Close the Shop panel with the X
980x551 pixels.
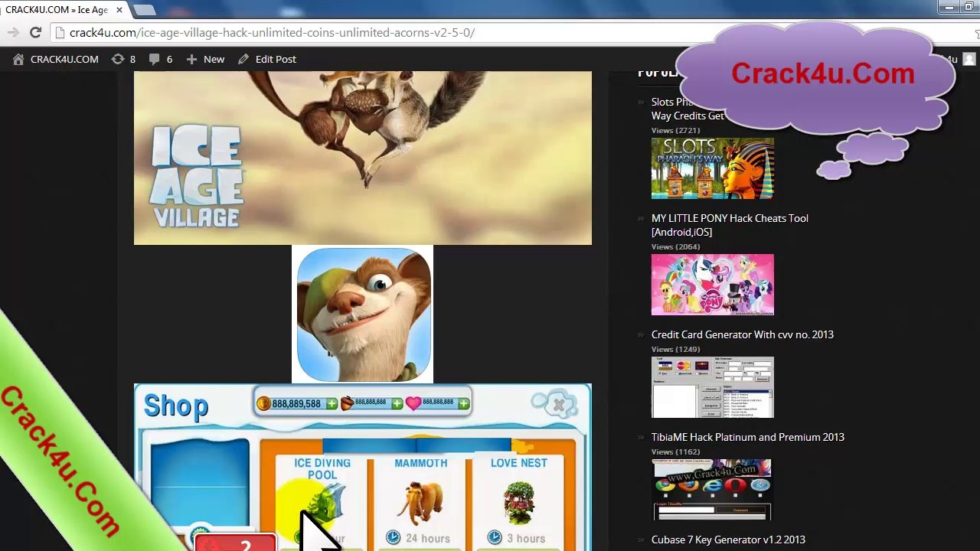pos(559,405)
